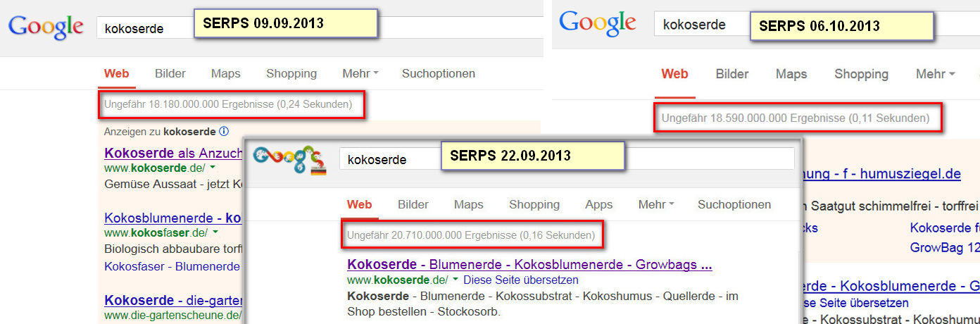Click Diese Seite übersetzen in middle result

point(521,280)
